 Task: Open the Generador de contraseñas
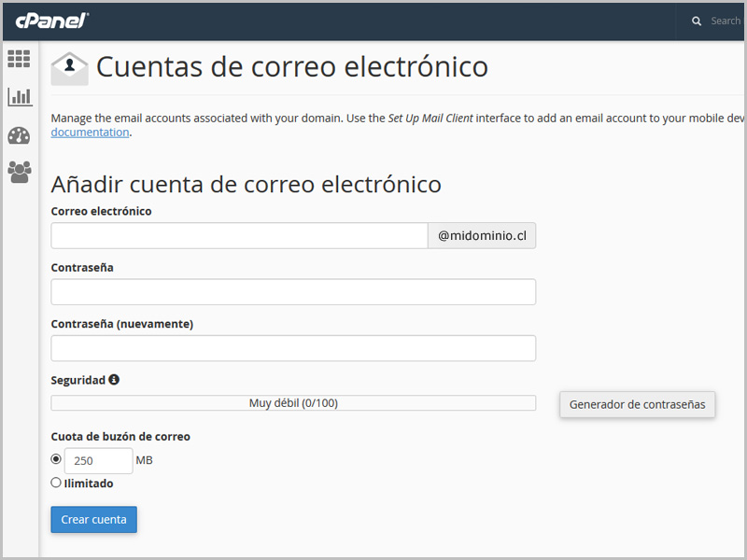point(637,405)
